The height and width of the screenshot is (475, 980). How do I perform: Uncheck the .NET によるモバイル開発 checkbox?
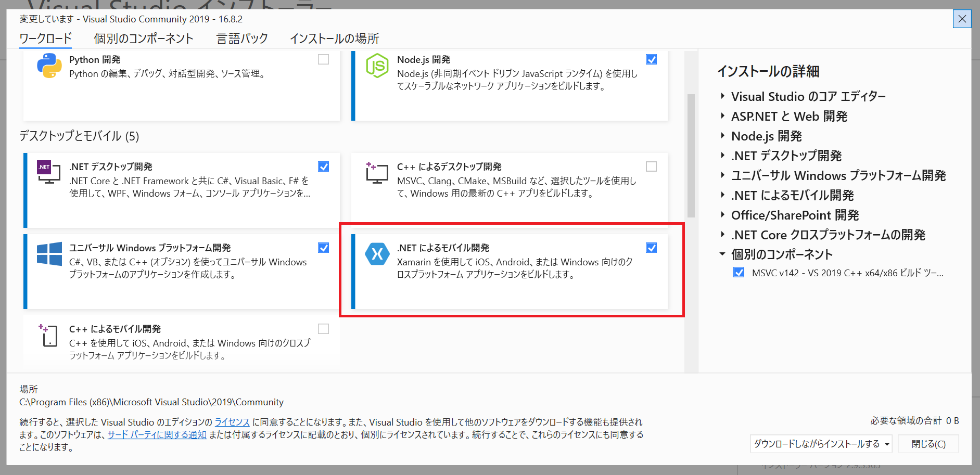[x=652, y=248]
